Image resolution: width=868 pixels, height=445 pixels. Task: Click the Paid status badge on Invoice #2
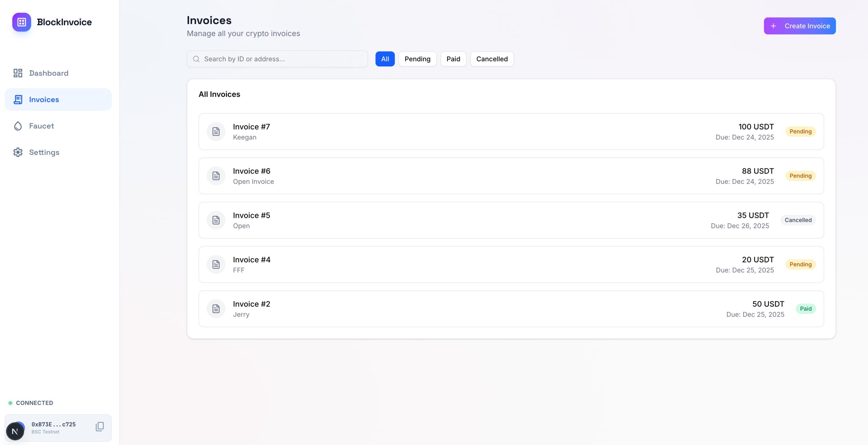(x=806, y=309)
